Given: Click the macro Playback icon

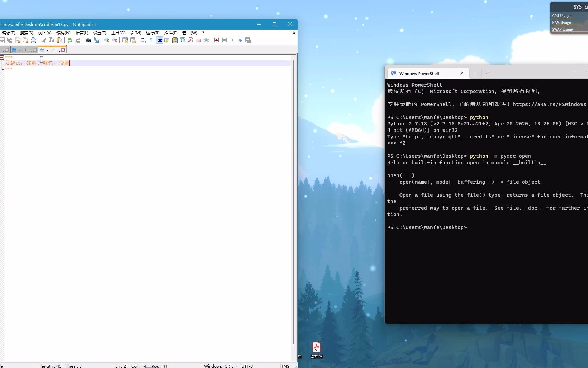Looking at the screenshot, I should (x=232, y=40).
